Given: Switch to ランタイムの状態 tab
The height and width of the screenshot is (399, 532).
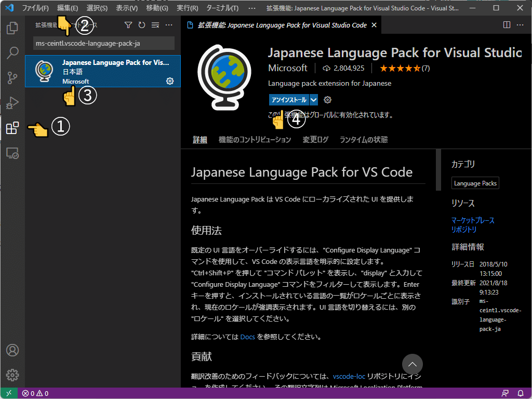Looking at the screenshot, I should [x=364, y=140].
